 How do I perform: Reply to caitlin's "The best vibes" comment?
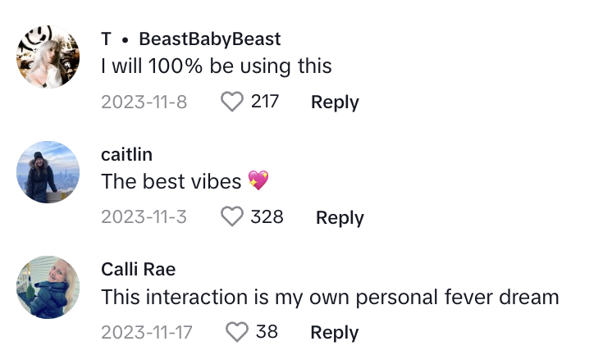[340, 217]
